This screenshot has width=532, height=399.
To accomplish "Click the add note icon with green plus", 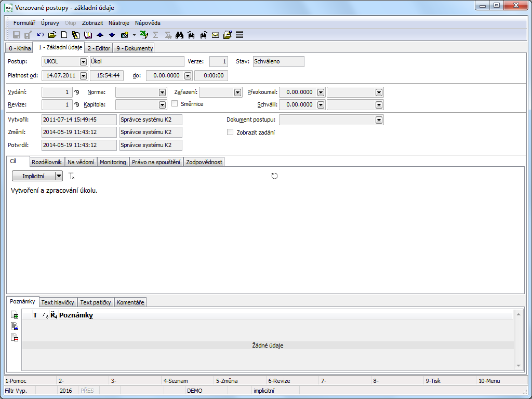I will 15,315.
